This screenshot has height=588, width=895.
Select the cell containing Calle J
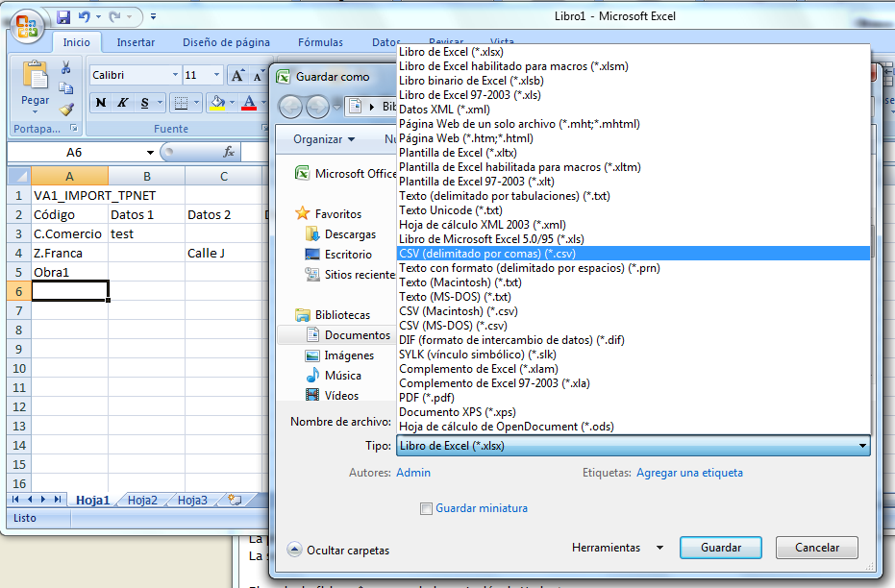point(223,254)
